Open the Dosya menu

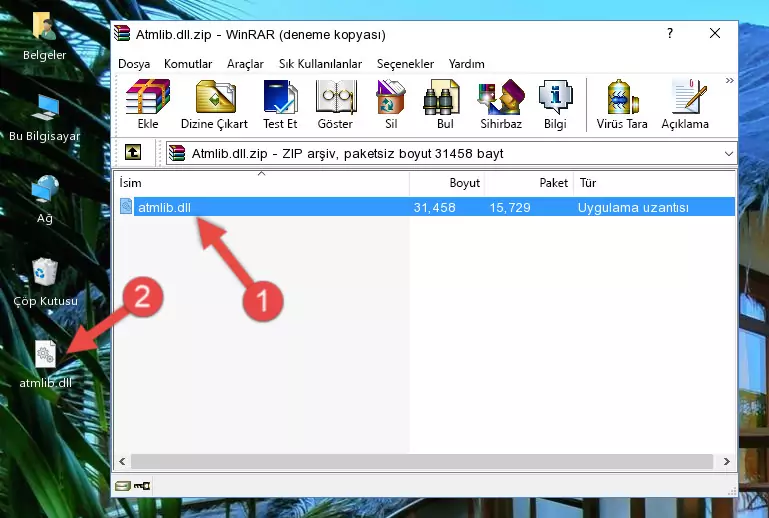(134, 64)
